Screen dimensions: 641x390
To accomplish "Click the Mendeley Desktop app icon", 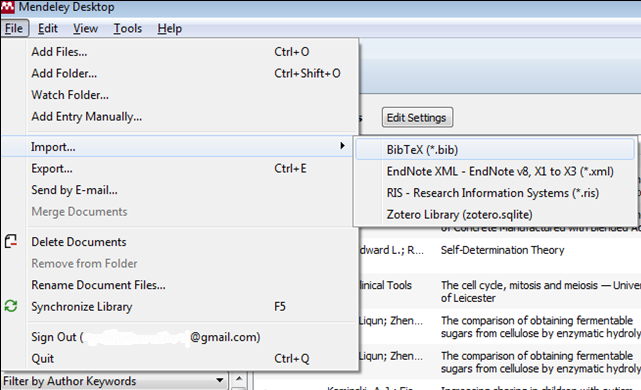I will coord(7,7).
